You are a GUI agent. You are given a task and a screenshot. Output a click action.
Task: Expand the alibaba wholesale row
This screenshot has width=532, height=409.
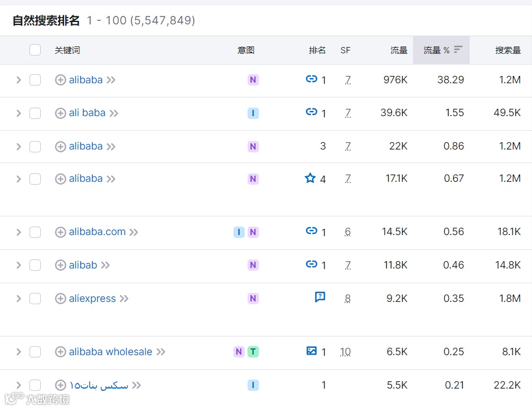click(x=19, y=352)
